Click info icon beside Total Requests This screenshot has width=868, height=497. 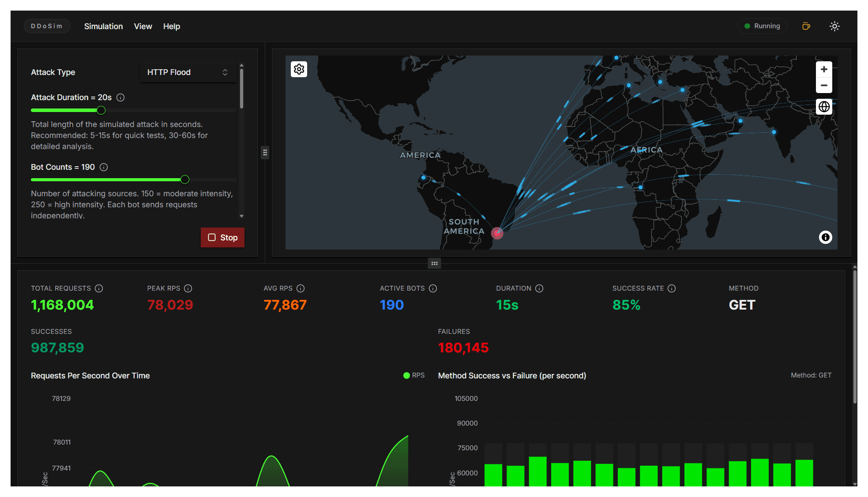(99, 288)
